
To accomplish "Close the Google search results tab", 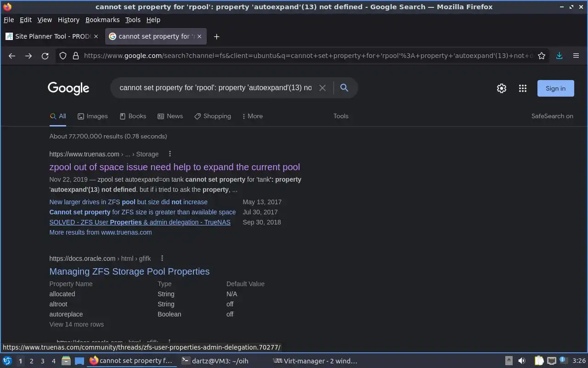I will tap(199, 36).
